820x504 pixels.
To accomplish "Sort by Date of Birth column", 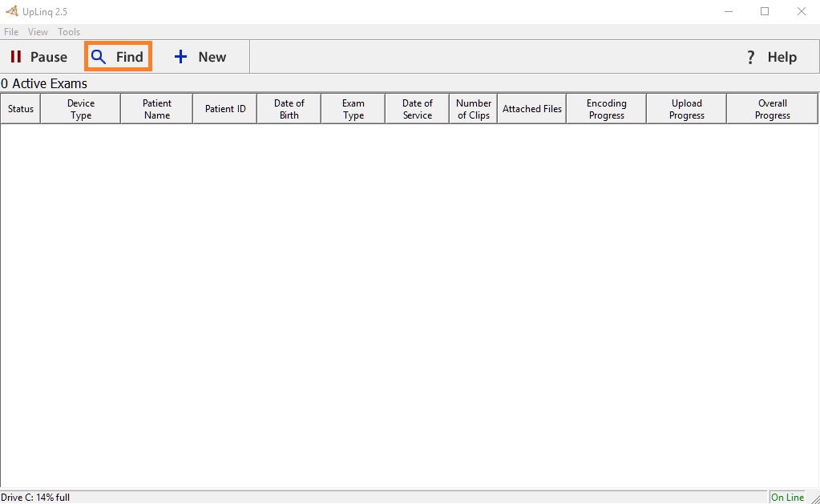I will coord(289,109).
